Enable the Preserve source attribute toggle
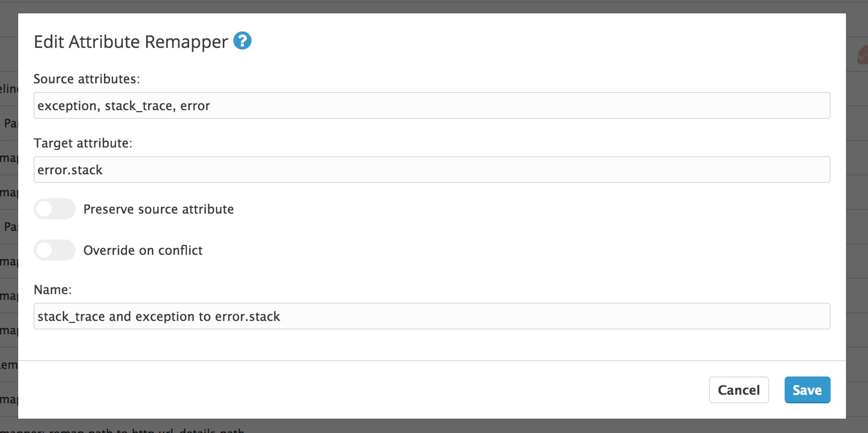This screenshot has height=433, width=868. (x=54, y=209)
